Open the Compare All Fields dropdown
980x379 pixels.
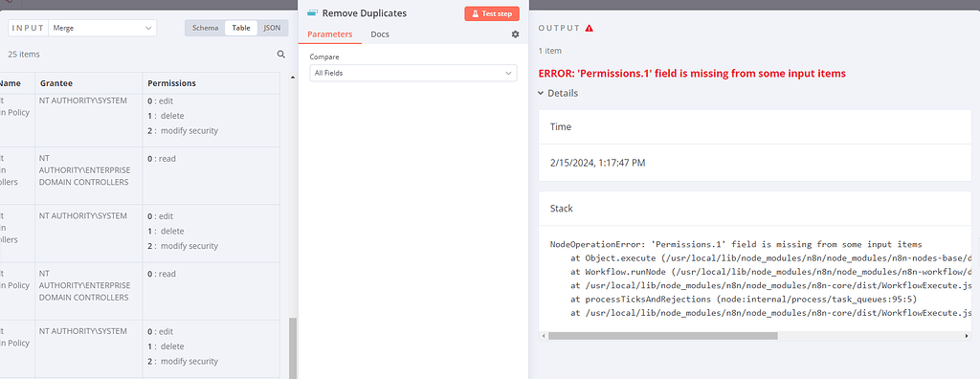pos(413,73)
